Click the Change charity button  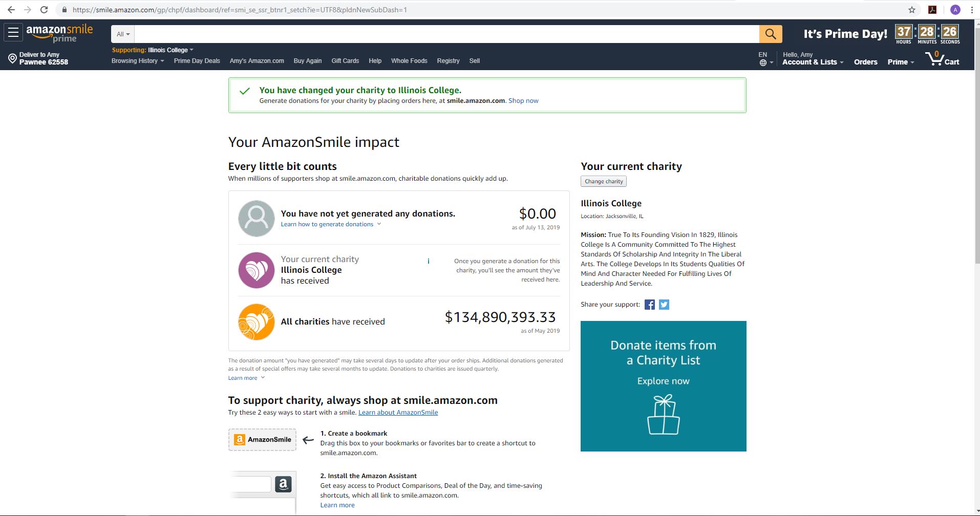pyautogui.click(x=603, y=181)
